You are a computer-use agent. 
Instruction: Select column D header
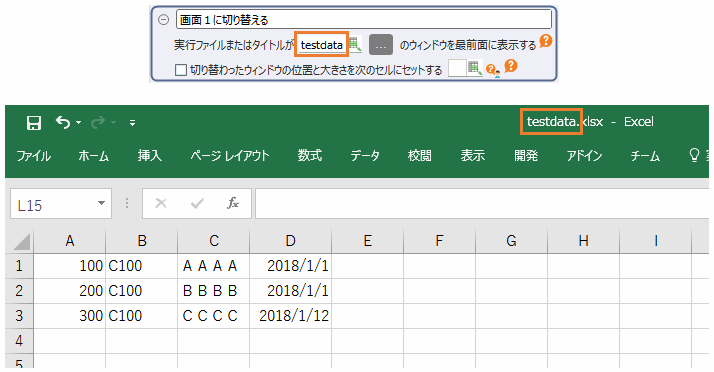click(x=291, y=241)
